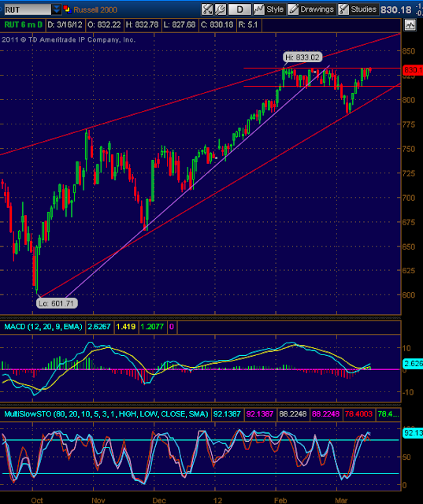Click the colored squares link icon
Image resolution: width=423 pixels, height=504 pixels.
(67, 9)
